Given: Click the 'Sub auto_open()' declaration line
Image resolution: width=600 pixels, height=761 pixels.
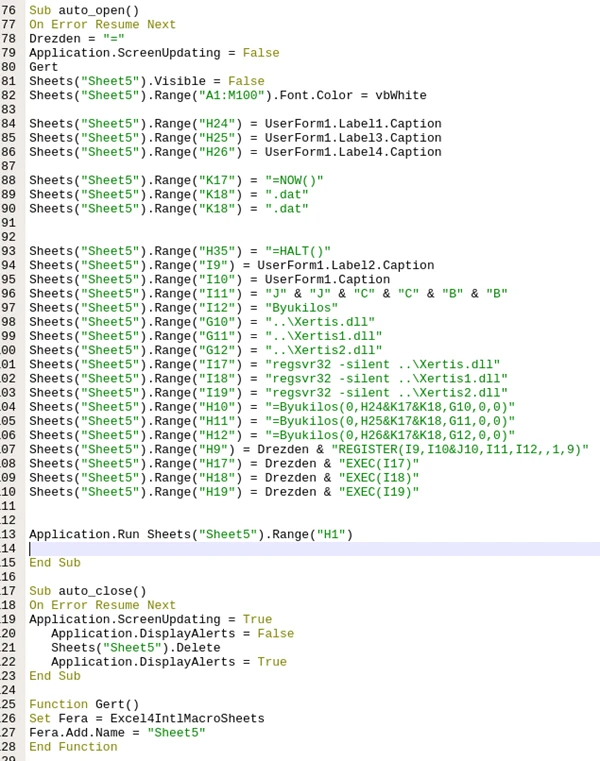Looking at the screenshot, I should (84, 10).
